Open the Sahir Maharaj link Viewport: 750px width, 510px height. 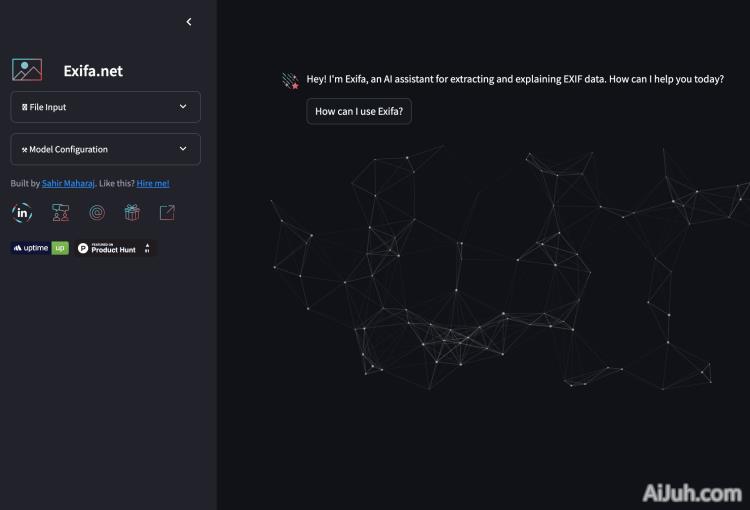[68, 184]
